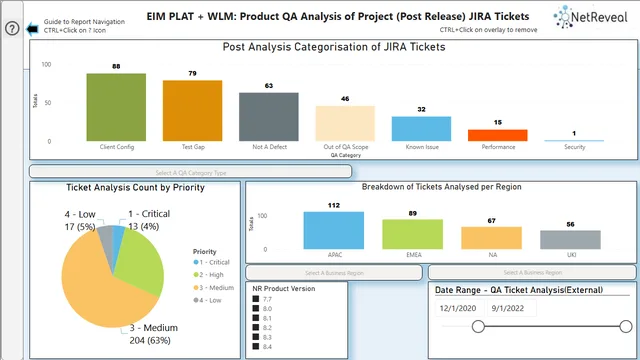Select the NA region bar
This screenshot has height=360, width=640.
[x=491, y=238]
